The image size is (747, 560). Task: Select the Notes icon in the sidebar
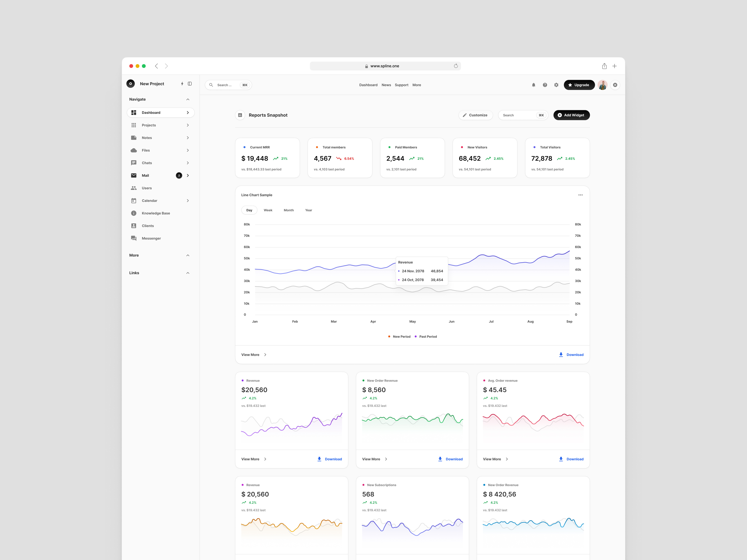coord(134,137)
